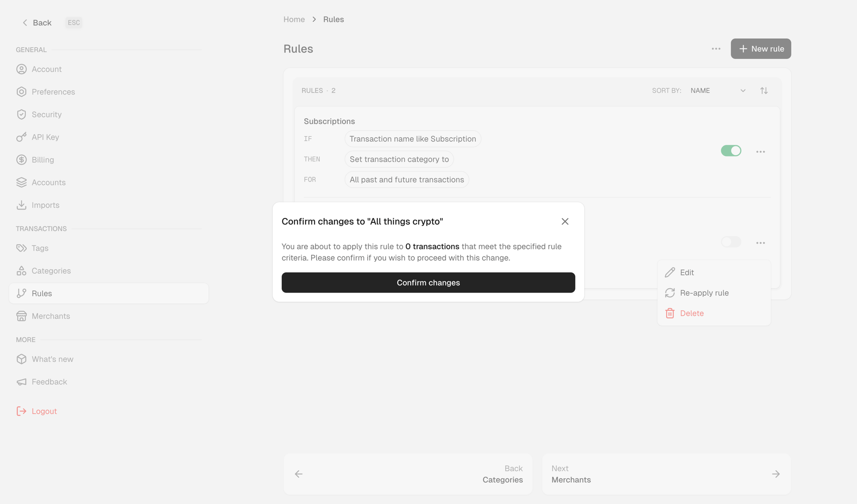This screenshot has height=504, width=857.
Task: Click the API Key icon in sidebar
Action: pos(22,137)
